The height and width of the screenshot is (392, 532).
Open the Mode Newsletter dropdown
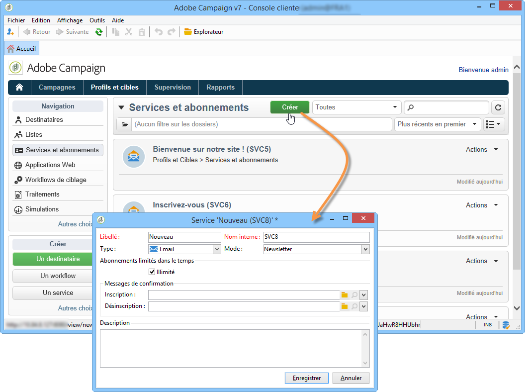tap(365, 249)
